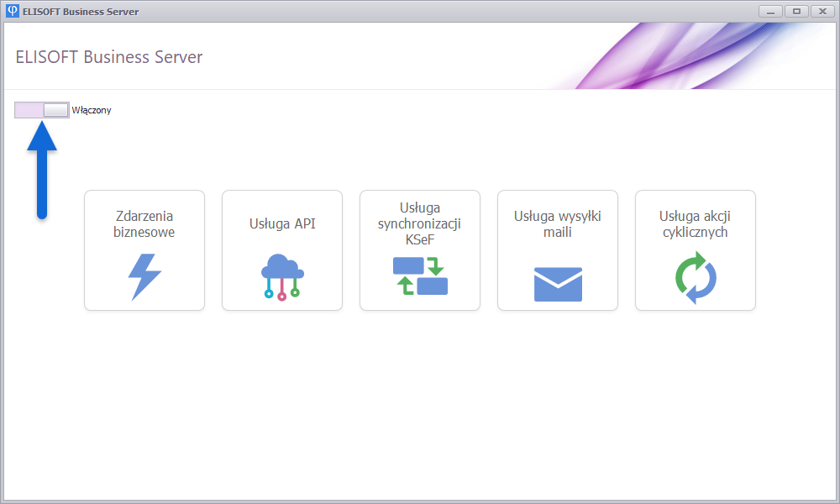
Task: Click the Włączony label beside the switch
Action: [92, 110]
